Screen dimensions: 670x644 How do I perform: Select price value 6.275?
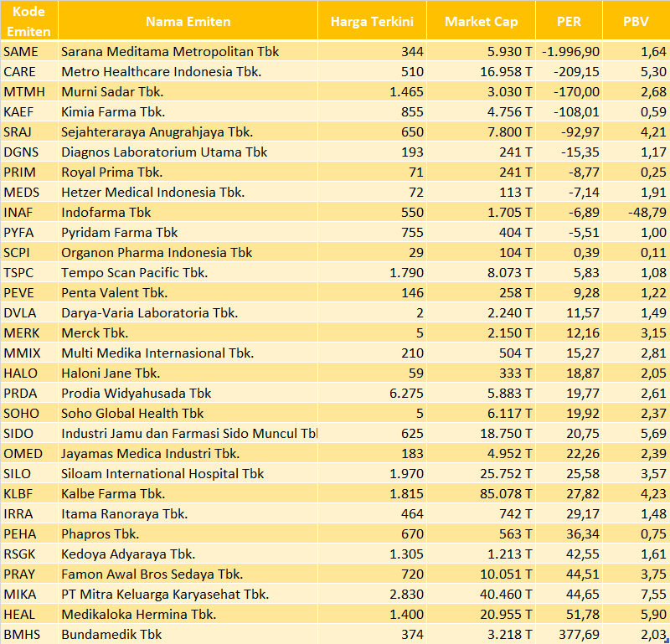(x=407, y=393)
